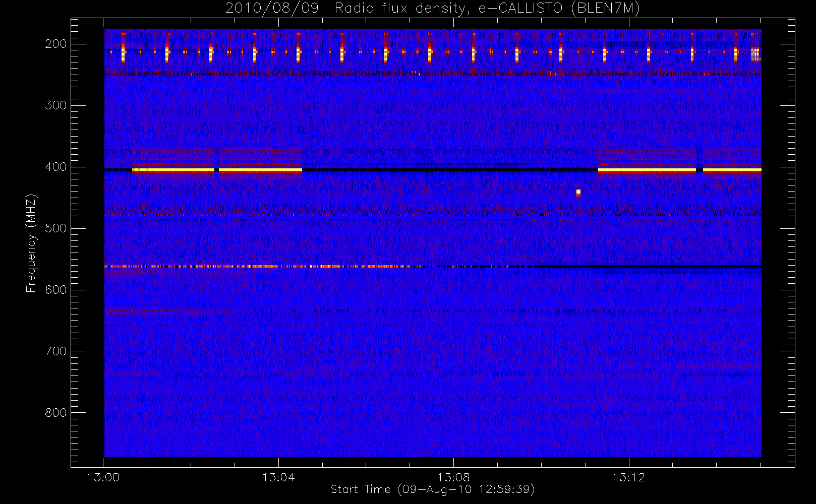
Task: Click the 300 frequency tick label
Action: (56, 105)
